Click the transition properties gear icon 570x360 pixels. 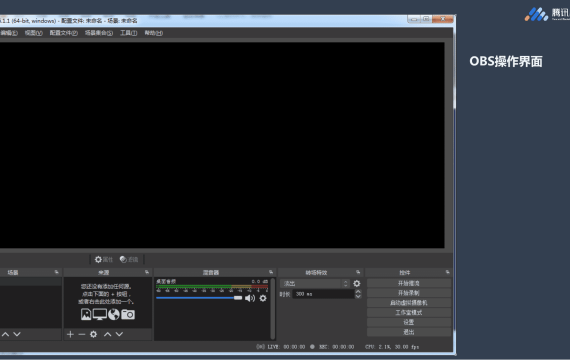(357, 283)
